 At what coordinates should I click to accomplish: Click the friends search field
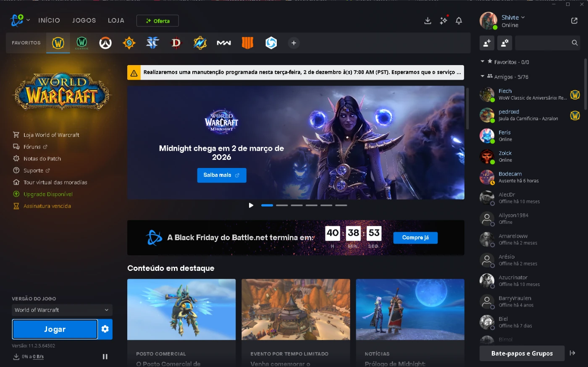pyautogui.click(x=543, y=43)
